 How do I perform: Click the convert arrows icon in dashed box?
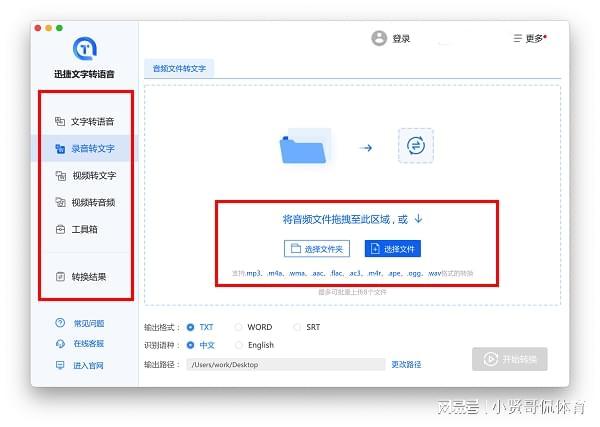pyautogui.click(x=416, y=146)
